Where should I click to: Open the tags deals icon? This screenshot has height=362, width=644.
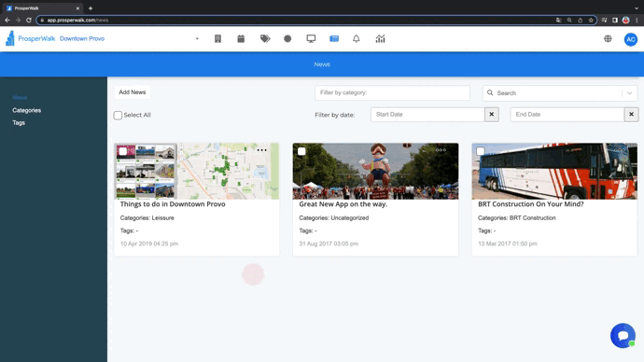pos(265,38)
